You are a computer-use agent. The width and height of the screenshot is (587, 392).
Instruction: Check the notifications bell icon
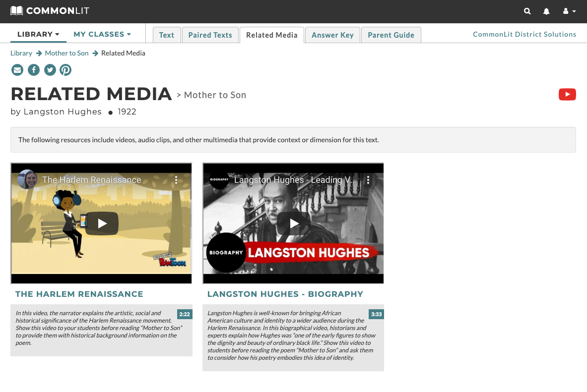point(546,11)
